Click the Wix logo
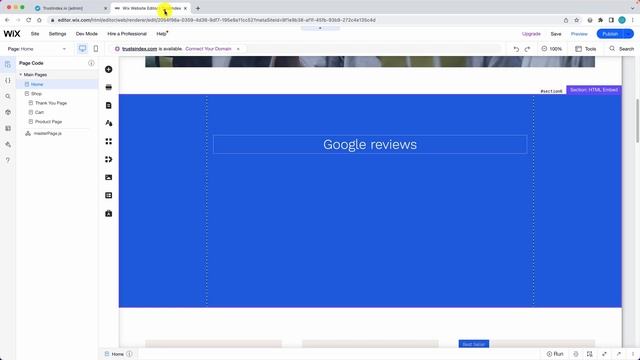 click(x=12, y=34)
